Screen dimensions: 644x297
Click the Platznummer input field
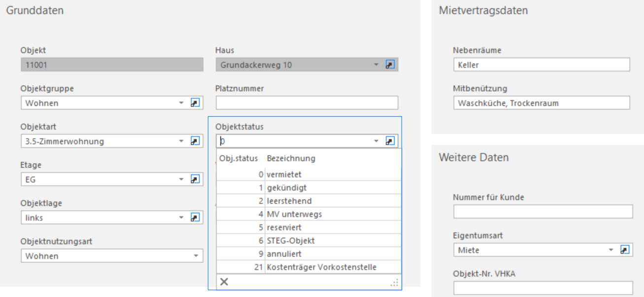(307, 103)
